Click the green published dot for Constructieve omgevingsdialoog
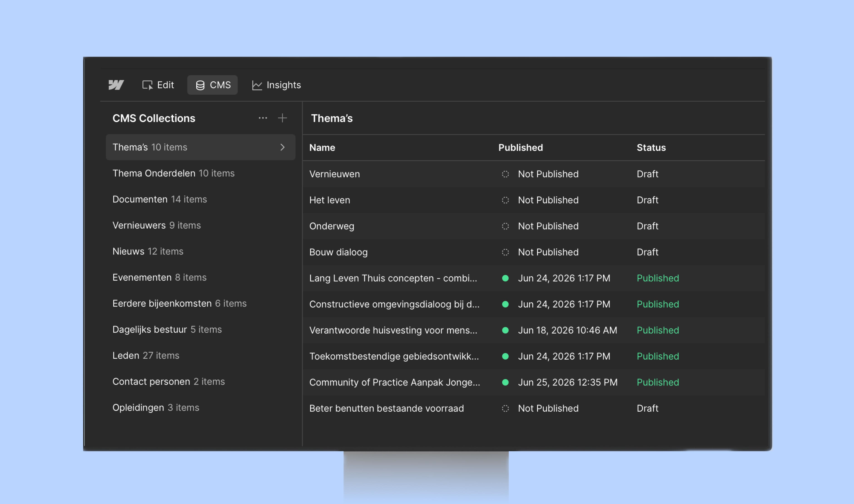The height and width of the screenshot is (504, 854). [x=505, y=304]
